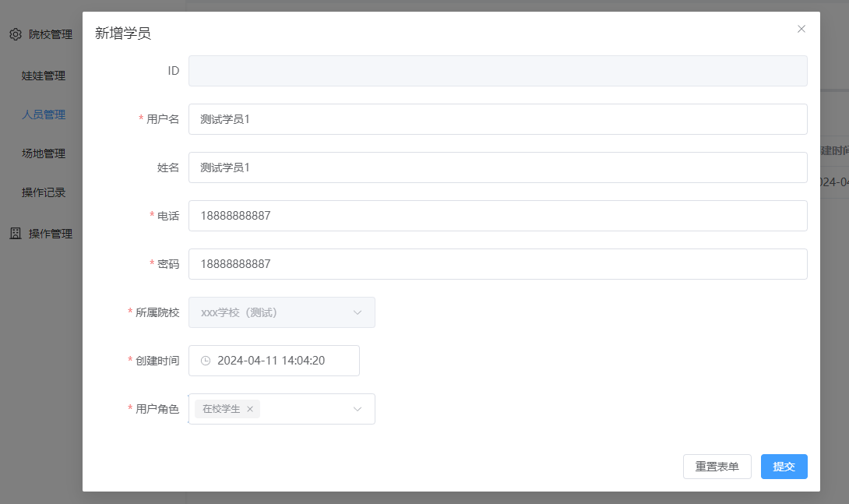Focus the 密码 input field
Screen dimensions: 849x504
498,264
